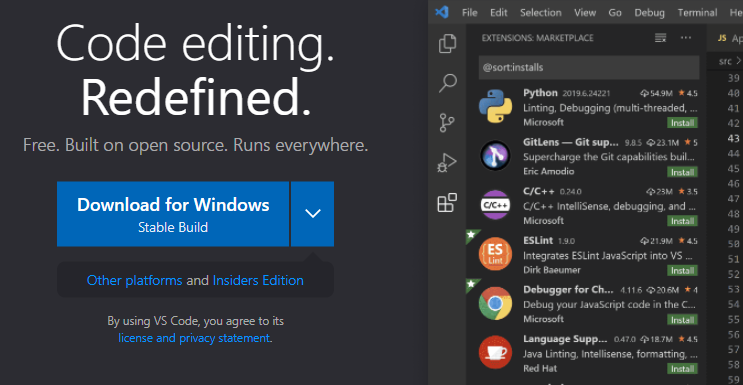Click the src breadcrumb in the editor
743x385 pixels.
[x=725, y=61]
